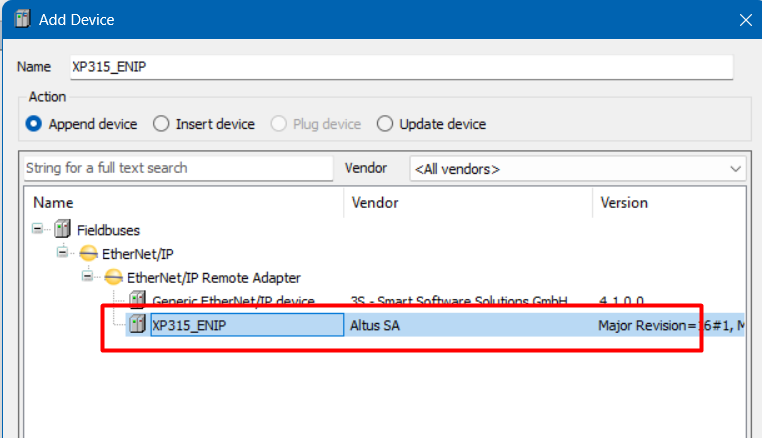The width and height of the screenshot is (762, 438).
Task: Focus the Name text field
Action: (x=400, y=67)
